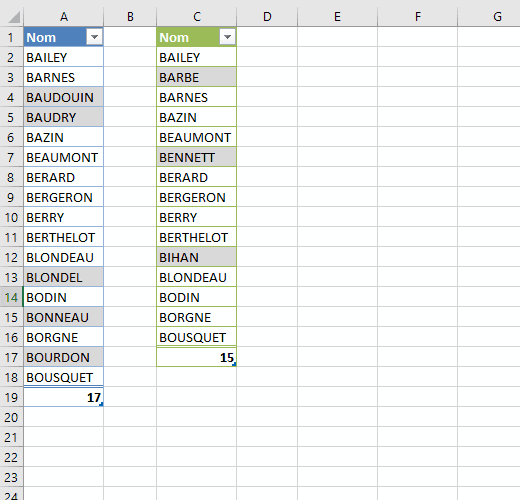520x500 pixels.
Task: Select cell BERRY in column A
Action: coord(64,217)
